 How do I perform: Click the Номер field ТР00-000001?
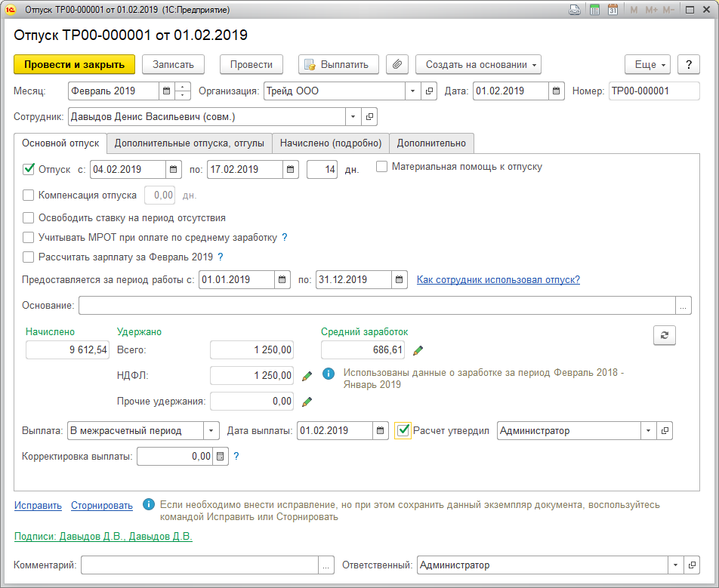[654, 91]
